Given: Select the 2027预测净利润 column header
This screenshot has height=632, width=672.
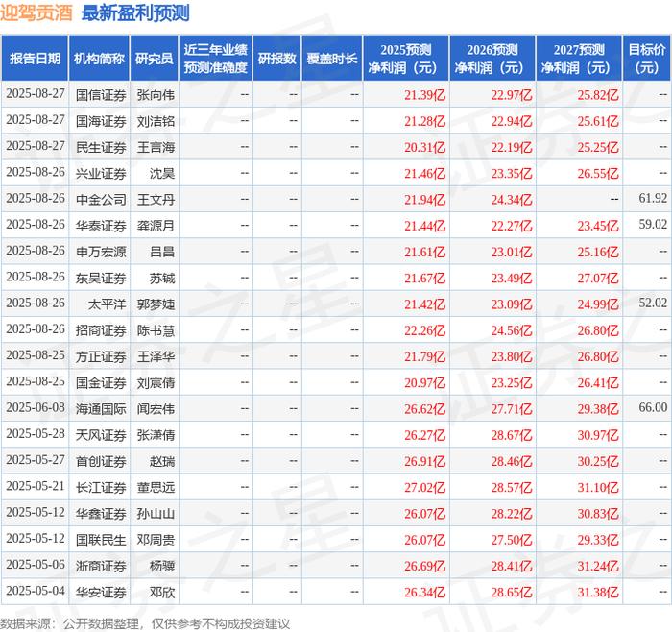Looking at the screenshot, I should tap(579, 59).
